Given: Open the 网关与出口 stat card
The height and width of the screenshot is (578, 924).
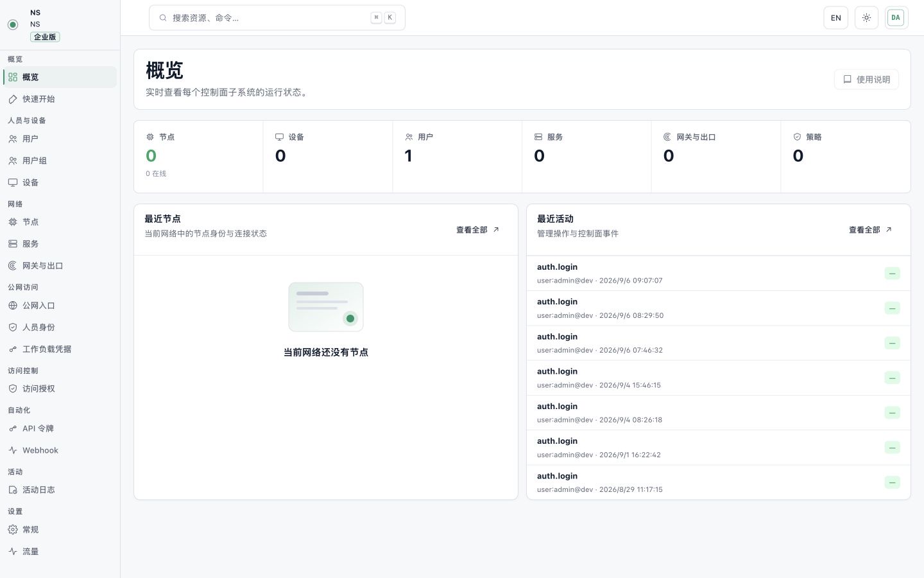Looking at the screenshot, I should 716,157.
